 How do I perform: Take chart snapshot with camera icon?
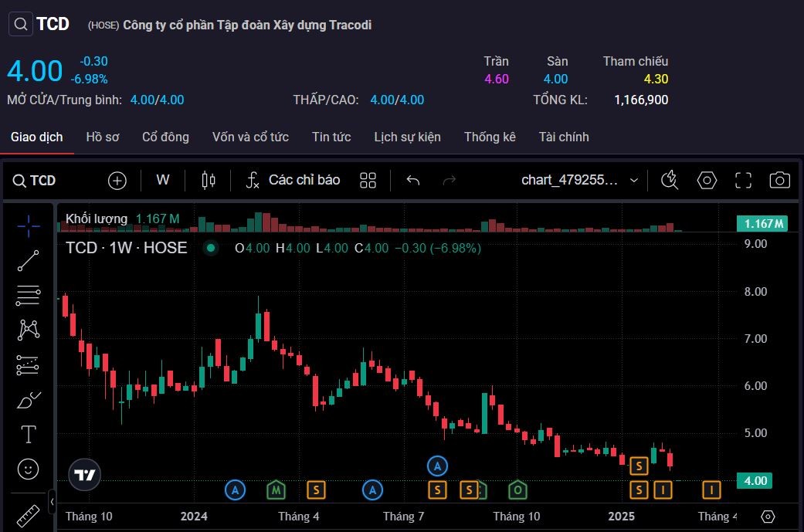pos(779,181)
